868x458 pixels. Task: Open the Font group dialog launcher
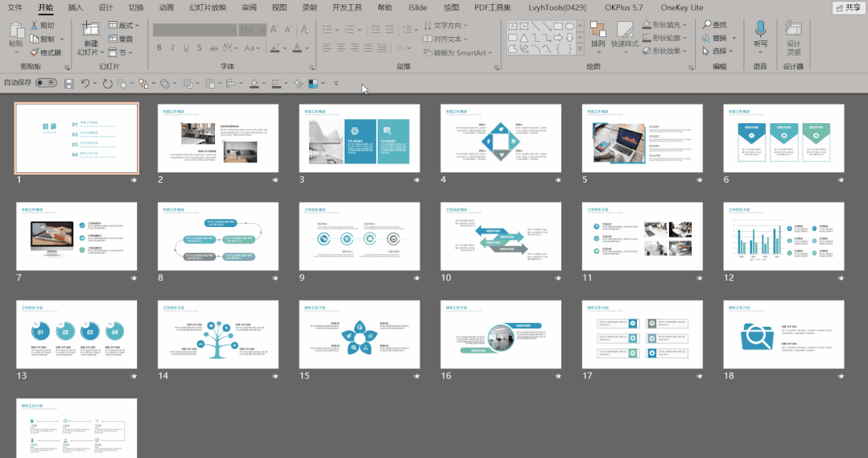tap(312, 68)
